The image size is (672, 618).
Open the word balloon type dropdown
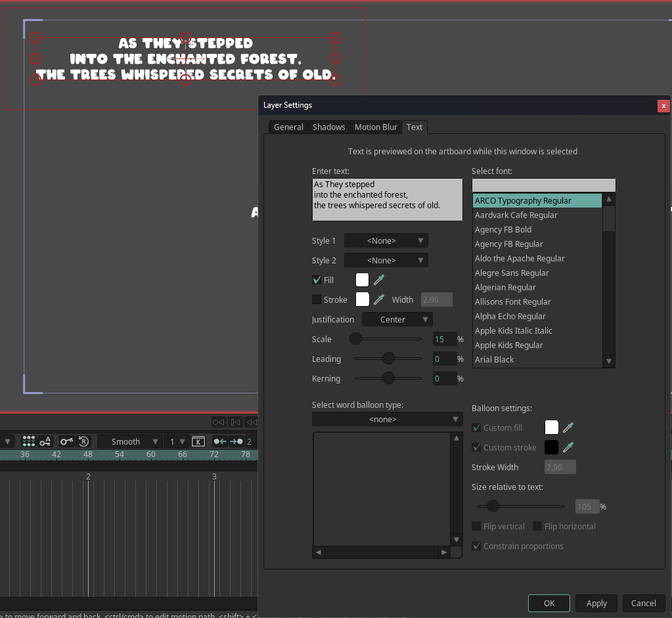(x=388, y=419)
